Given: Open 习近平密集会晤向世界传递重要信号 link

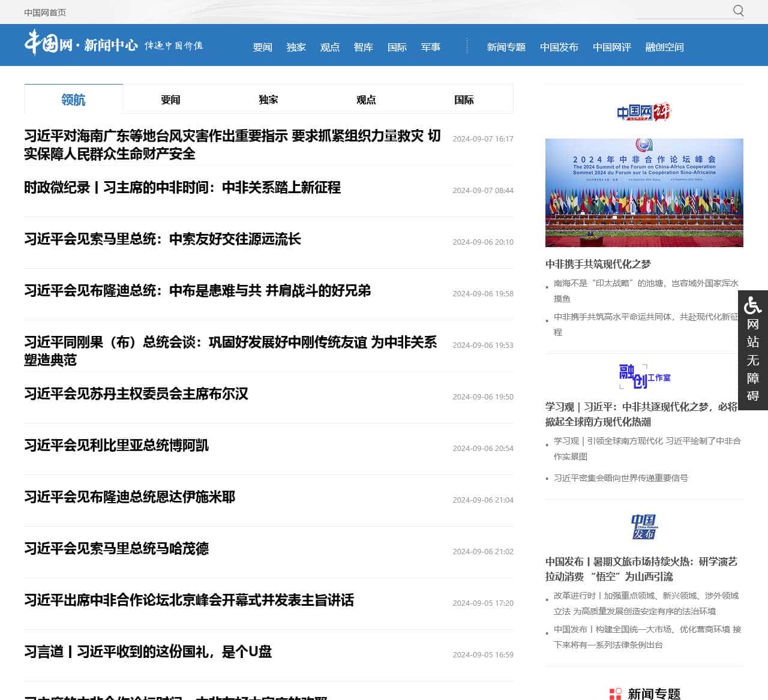Looking at the screenshot, I should coord(621,478).
